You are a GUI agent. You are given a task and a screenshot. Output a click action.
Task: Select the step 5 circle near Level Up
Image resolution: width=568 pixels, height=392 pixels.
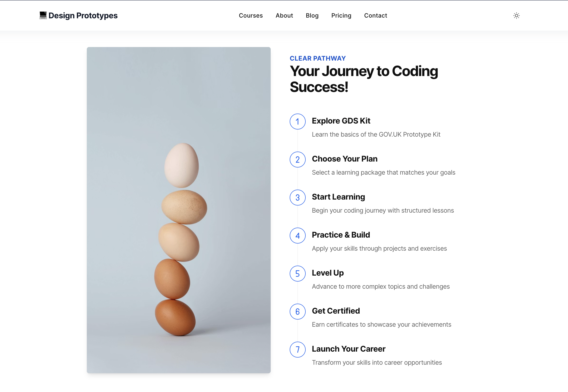click(x=297, y=274)
